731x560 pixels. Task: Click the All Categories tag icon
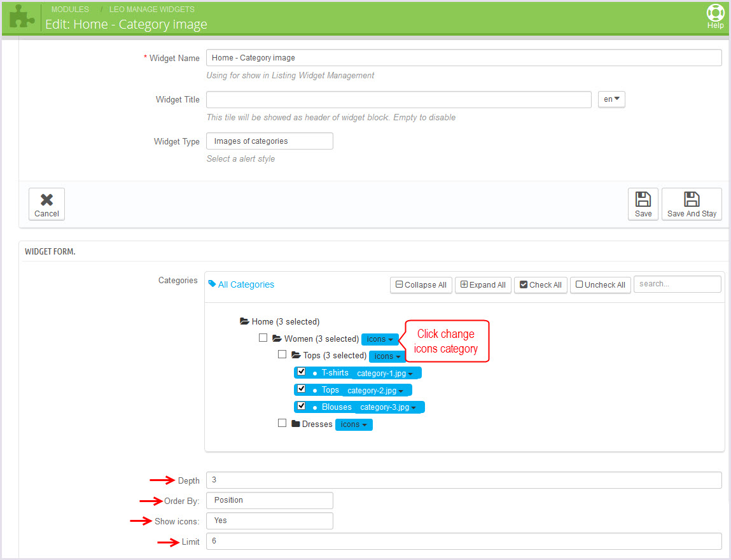[x=212, y=284]
